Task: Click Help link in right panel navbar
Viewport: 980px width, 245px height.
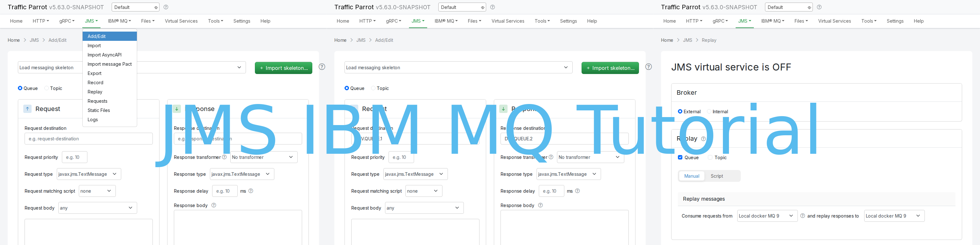Action: 918,21
